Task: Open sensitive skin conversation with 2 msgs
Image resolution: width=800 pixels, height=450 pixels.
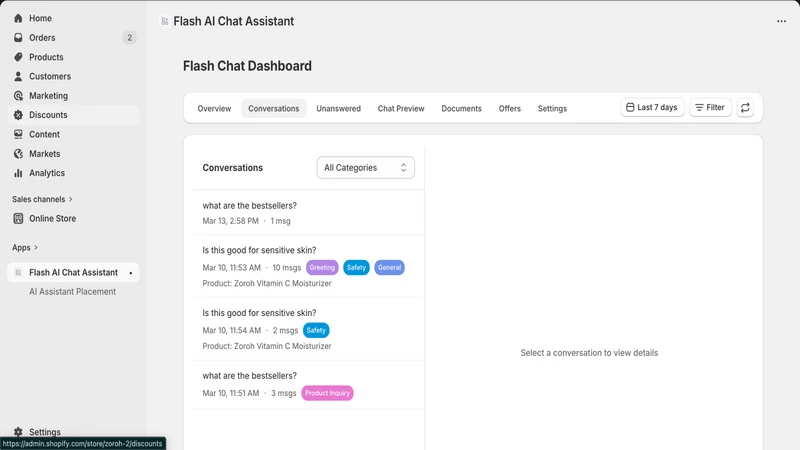Action: pos(308,329)
